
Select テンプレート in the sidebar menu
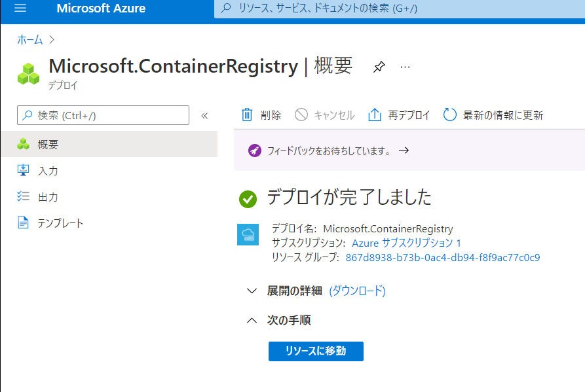tap(109, 223)
